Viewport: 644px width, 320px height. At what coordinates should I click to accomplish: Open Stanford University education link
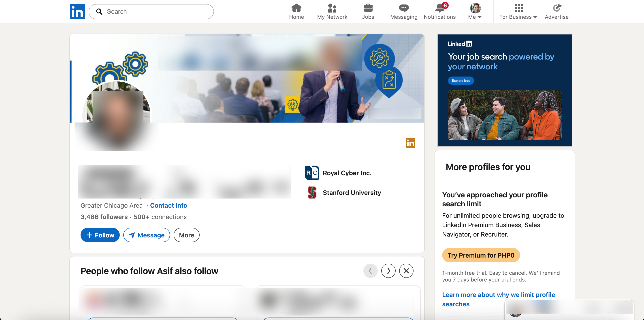pyautogui.click(x=352, y=192)
